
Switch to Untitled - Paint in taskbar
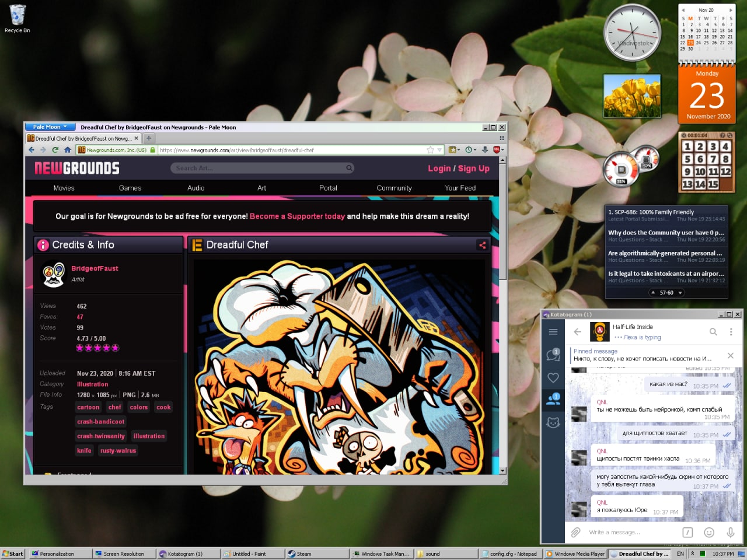tap(252, 554)
